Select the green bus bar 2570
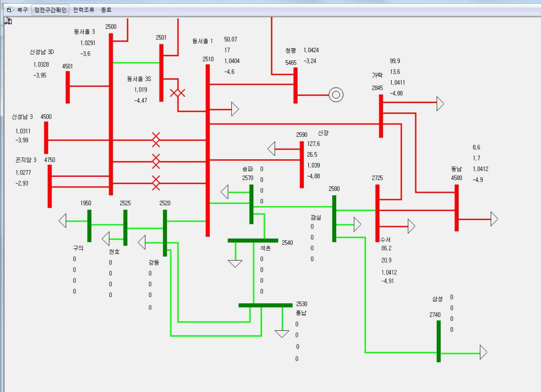Screen dimensions: 541x392 251,204
